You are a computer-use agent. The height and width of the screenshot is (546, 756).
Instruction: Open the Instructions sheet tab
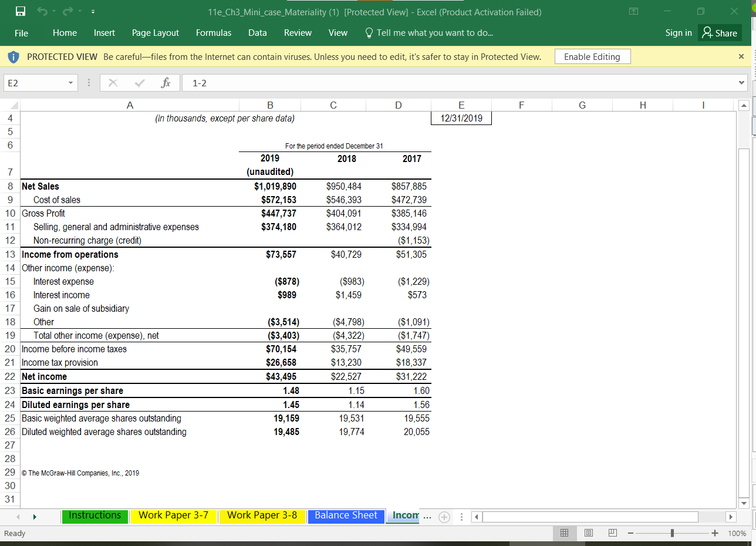coord(95,515)
